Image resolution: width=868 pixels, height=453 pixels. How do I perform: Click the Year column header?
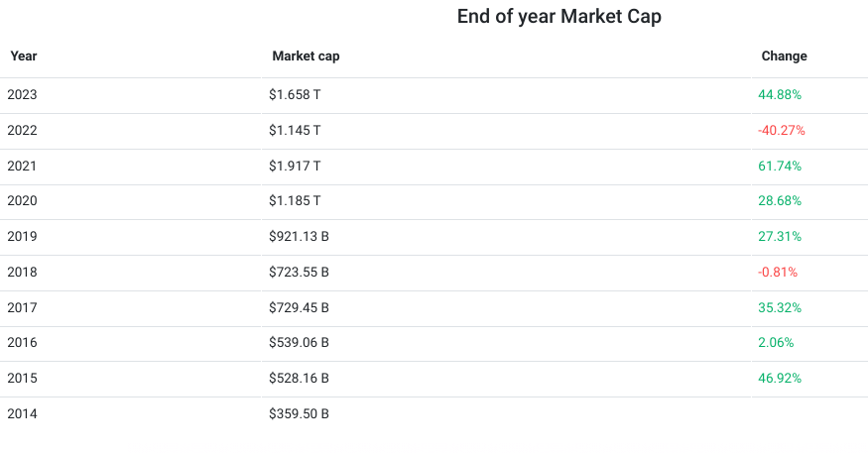(24, 57)
